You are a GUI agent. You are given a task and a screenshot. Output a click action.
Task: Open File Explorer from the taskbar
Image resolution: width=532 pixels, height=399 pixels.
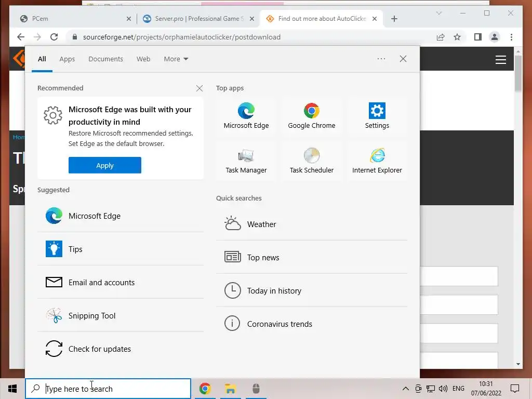230,389
